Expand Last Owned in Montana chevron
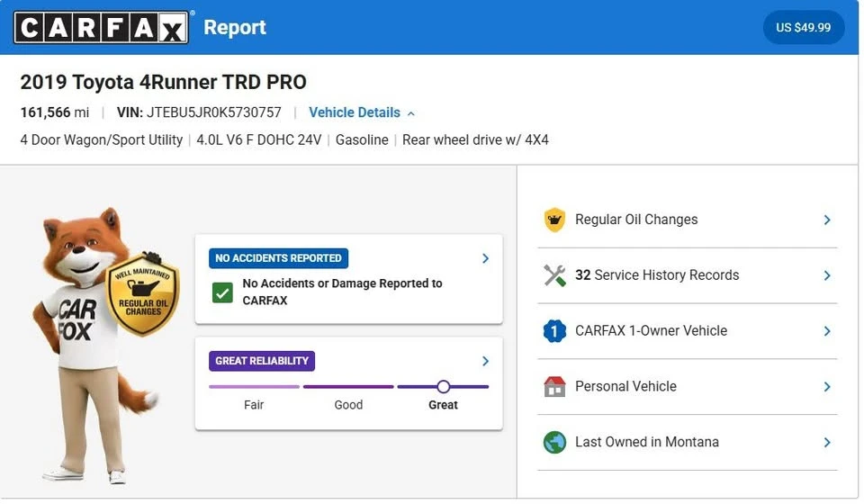The width and height of the screenshot is (864, 504). [x=827, y=442]
